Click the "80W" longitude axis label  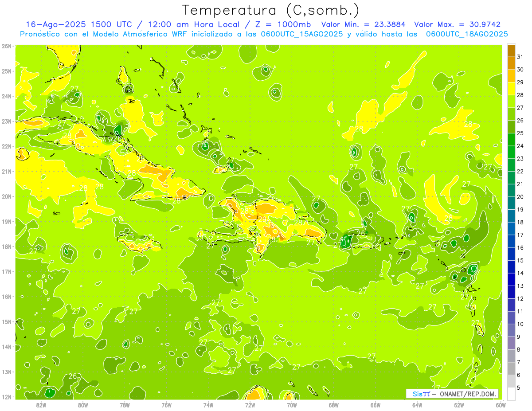pos(83,405)
